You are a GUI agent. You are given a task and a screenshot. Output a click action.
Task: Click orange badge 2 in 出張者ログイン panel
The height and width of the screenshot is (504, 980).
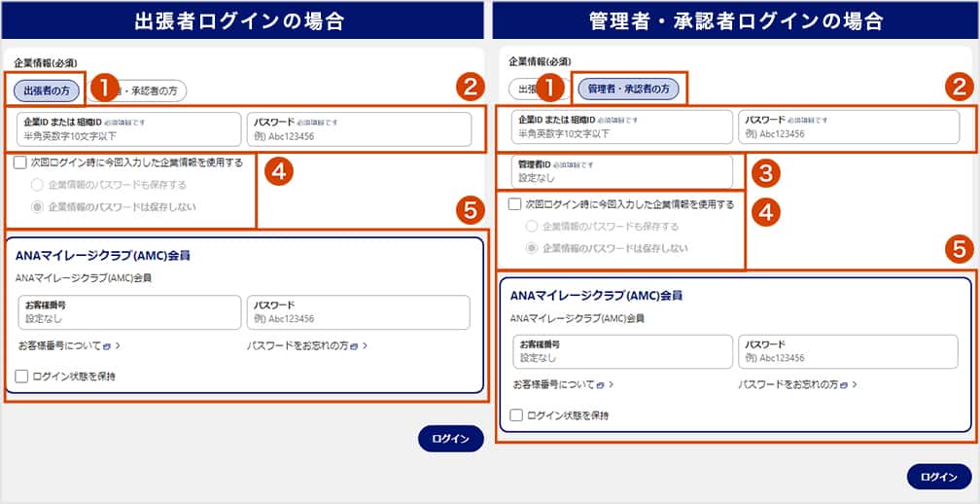click(x=470, y=89)
